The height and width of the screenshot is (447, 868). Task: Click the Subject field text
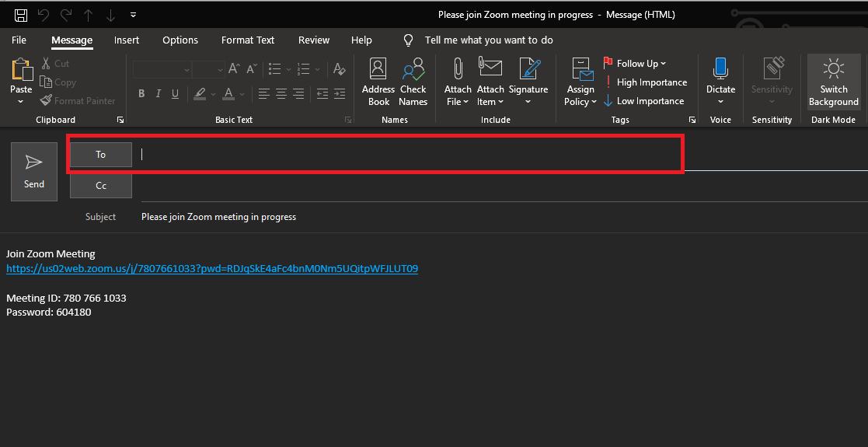pos(218,217)
